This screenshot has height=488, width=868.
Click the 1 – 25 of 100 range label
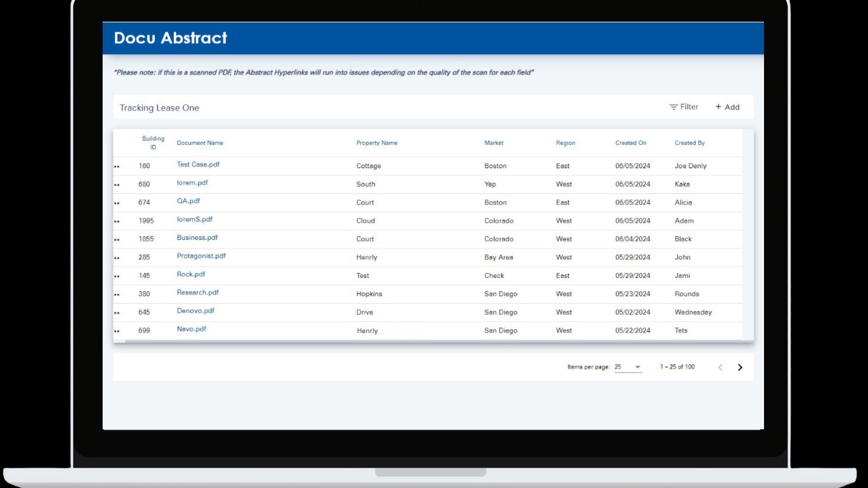click(677, 367)
